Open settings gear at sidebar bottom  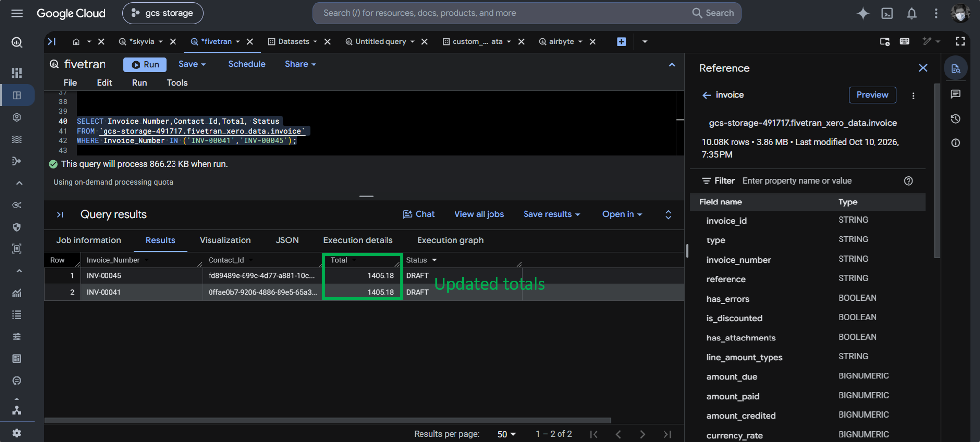click(x=17, y=433)
